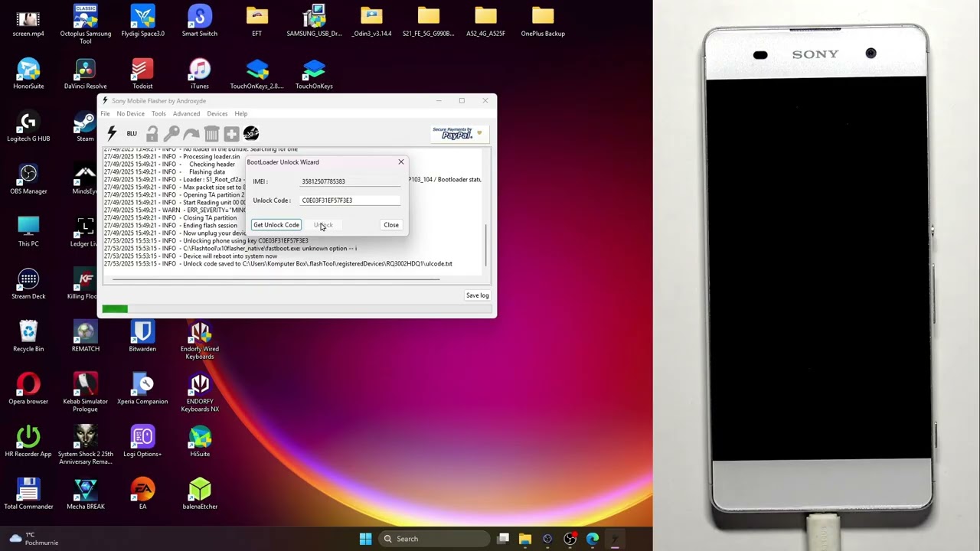Image resolution: width=980 pixels, height=551 pixels.
Task: Open TouchOnKeys desktop shortcut
Action: coord(314,75)
